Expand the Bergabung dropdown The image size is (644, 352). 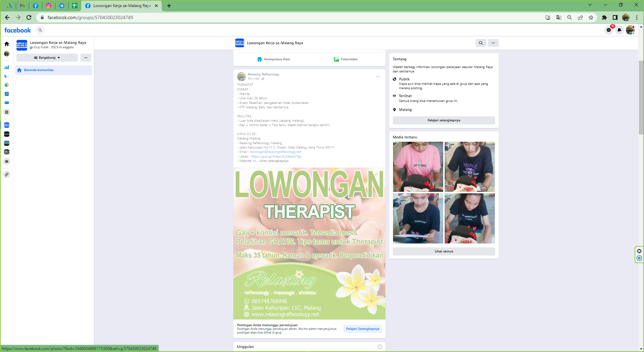pos(47,58)
